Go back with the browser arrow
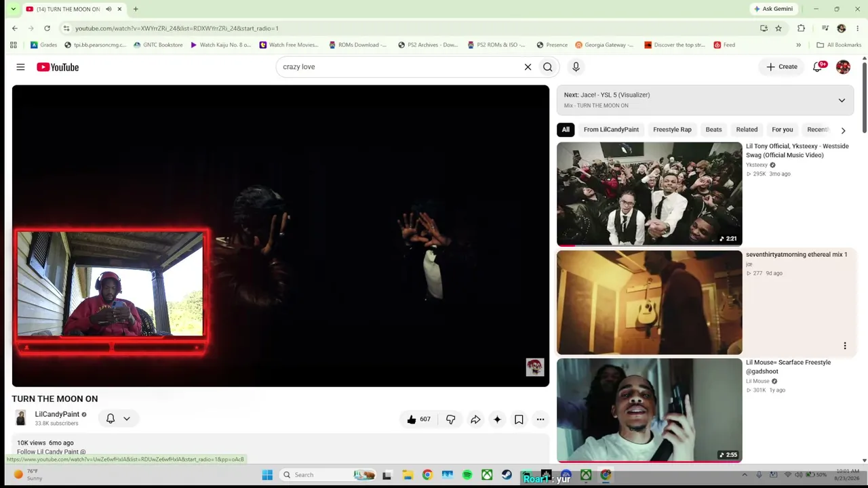868x488 pixels. pyautogui.click(x=14, y=28)
